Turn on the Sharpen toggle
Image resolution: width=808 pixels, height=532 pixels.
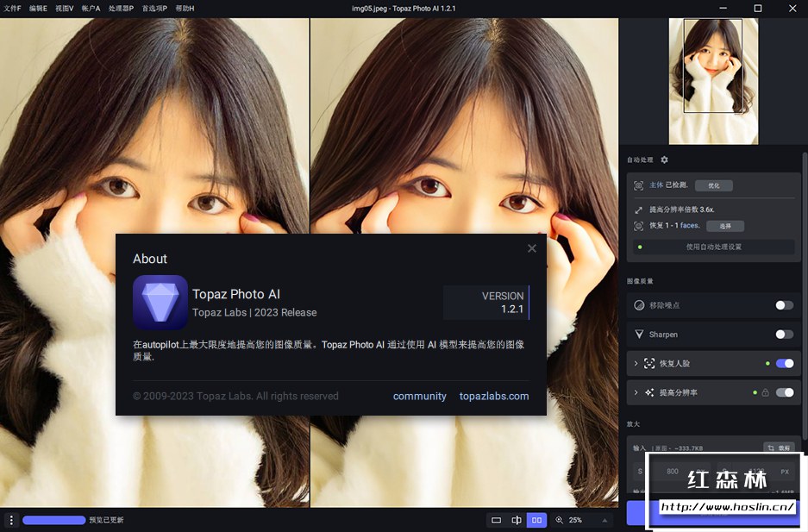785,335
